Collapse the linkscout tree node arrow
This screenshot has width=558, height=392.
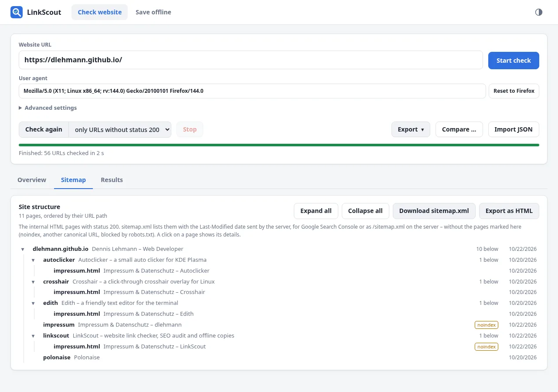click(x=33, y=336)
